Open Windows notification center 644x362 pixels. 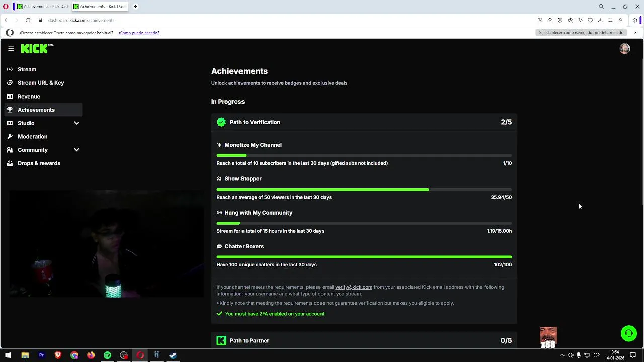click(x=633, y=355)
